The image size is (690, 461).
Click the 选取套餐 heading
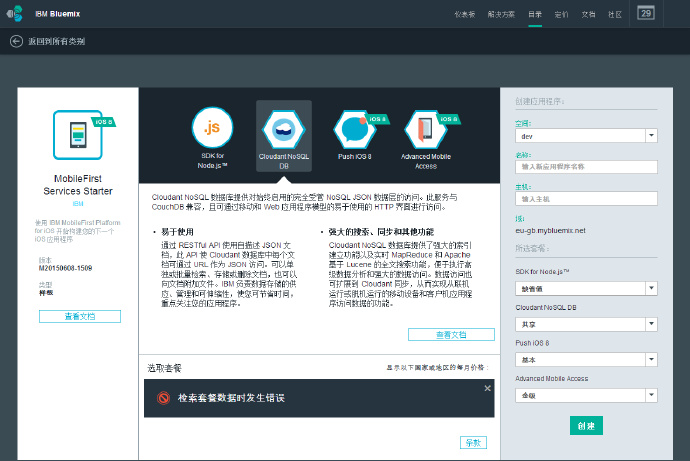(x=164, y=368)
